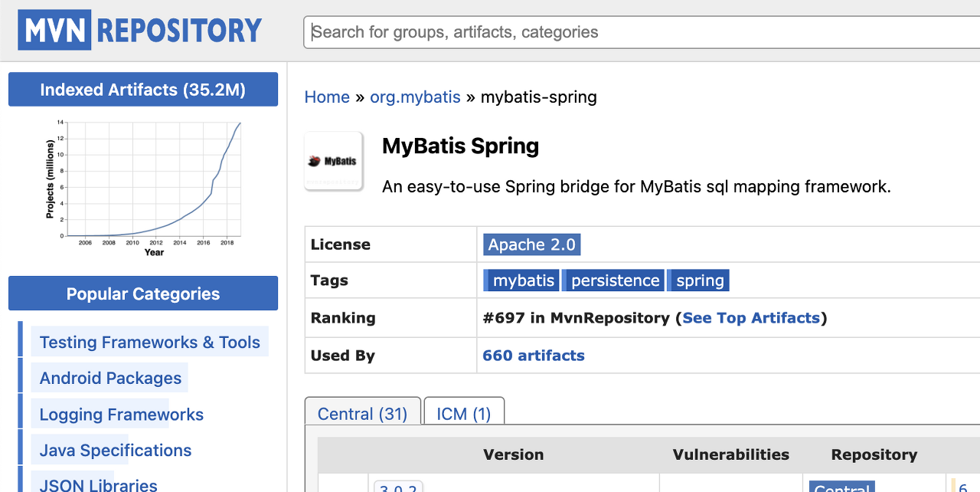Image resolution: width=980 pixels, height=492 pixels.
Task: Switch to the ICM (1) tab
Action: (x=464, y=414)
